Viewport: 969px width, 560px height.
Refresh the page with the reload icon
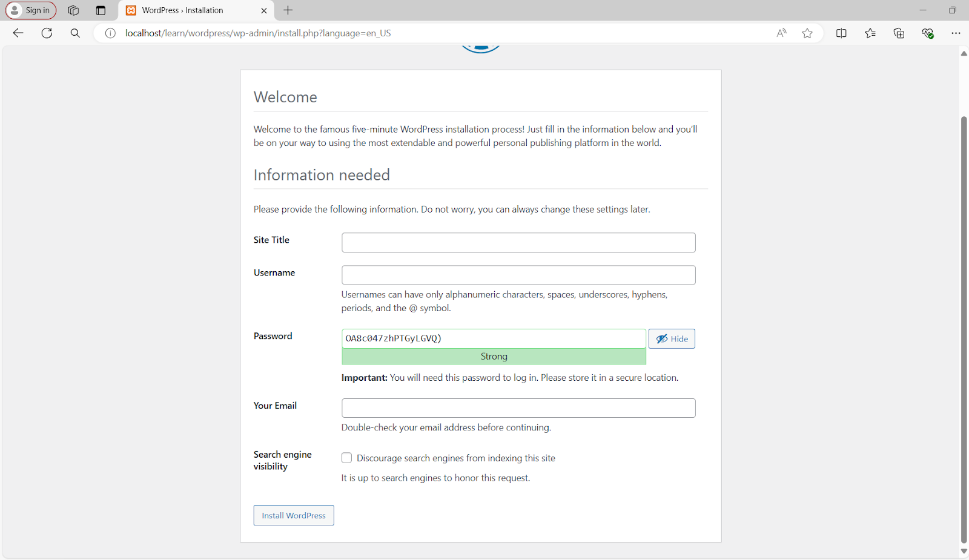point(47,33)
